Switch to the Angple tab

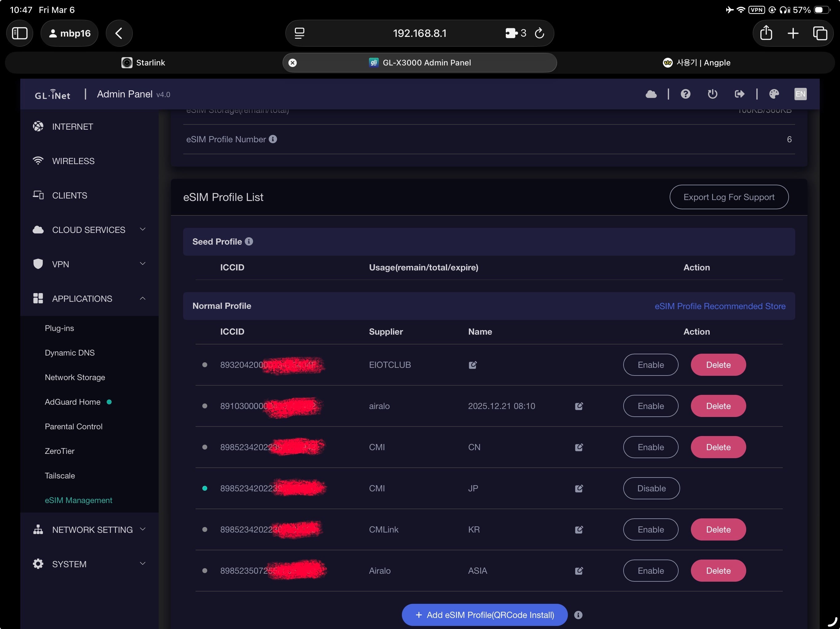click(x=696, y=63)
